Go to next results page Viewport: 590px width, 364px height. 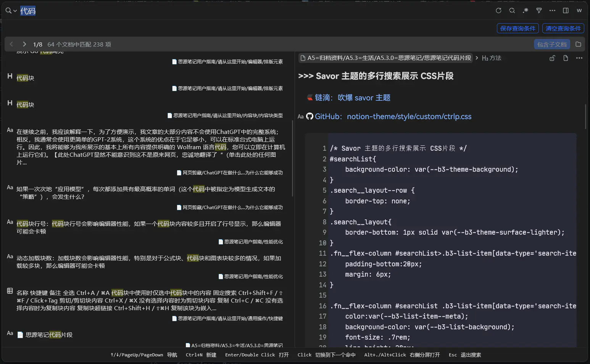pos(24,44)
